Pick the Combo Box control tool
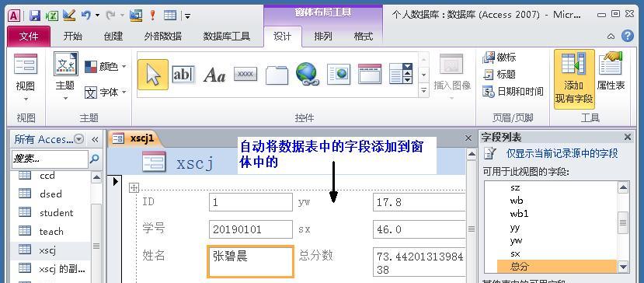Screen dimensions: 644x283 pyautogui.click(x=400, y=74)
